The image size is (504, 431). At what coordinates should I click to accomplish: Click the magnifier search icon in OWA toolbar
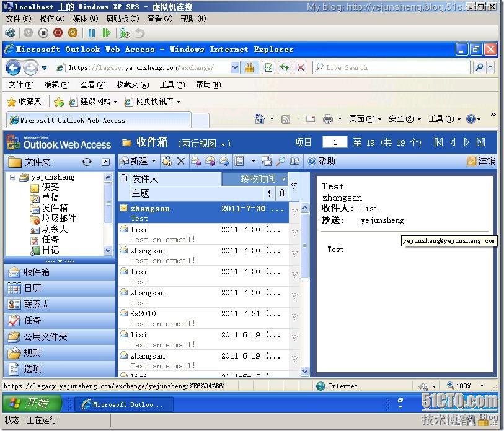point(281,161)
